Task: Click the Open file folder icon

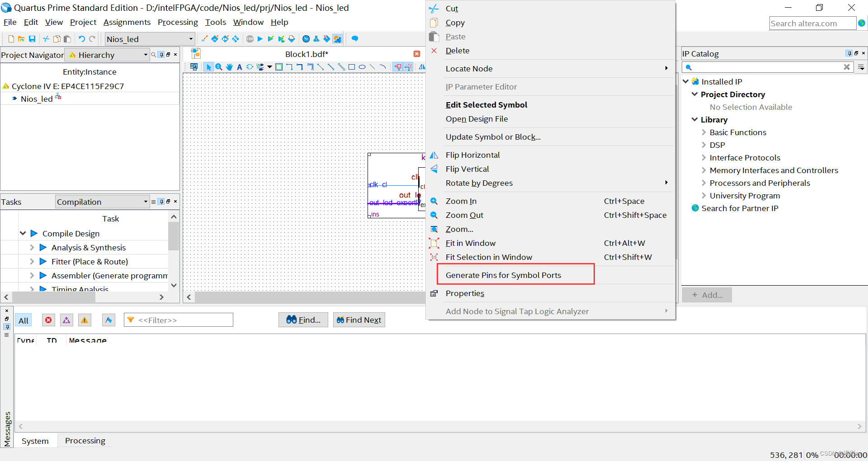Action: [21, 39]
